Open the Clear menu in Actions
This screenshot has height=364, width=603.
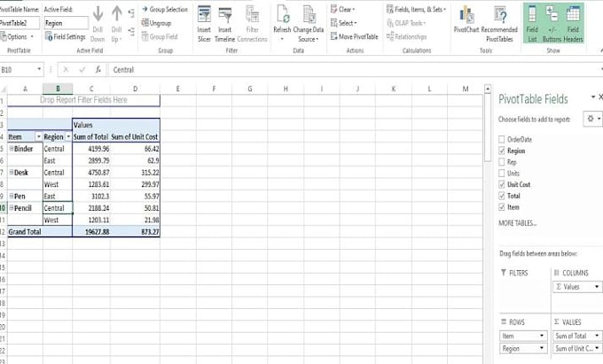click(x=342, y=9)
